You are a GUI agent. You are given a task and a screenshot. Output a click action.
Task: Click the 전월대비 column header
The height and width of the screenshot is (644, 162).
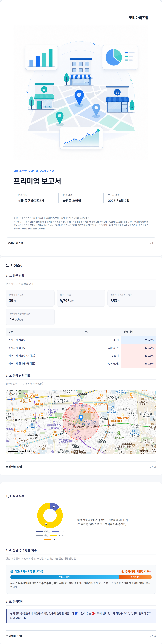(x=128, y=332)
